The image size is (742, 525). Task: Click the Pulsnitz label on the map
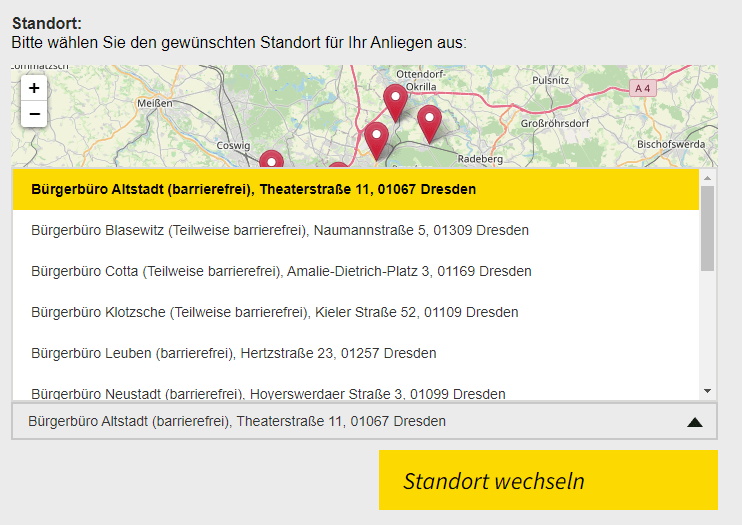click(x=550, y=80)
